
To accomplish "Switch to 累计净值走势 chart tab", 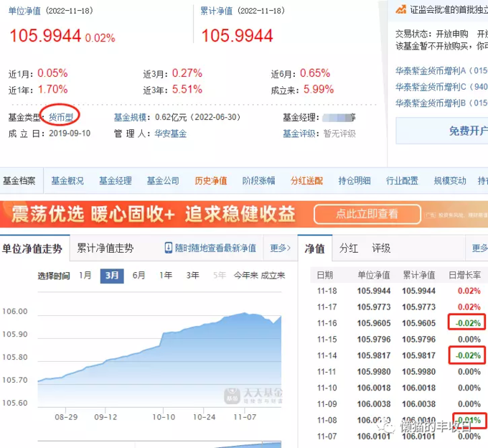I will (x=105, y=248).
